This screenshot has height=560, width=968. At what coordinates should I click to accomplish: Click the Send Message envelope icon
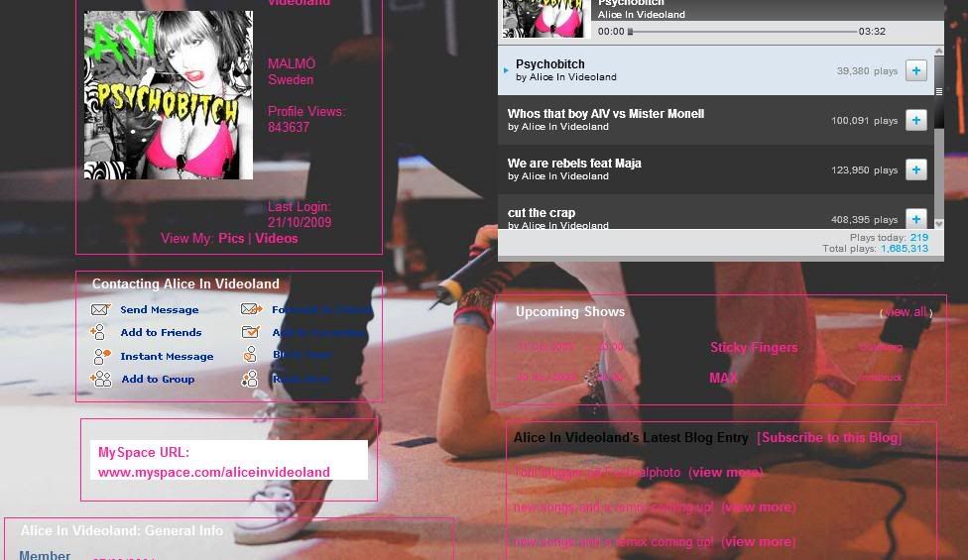100,309
